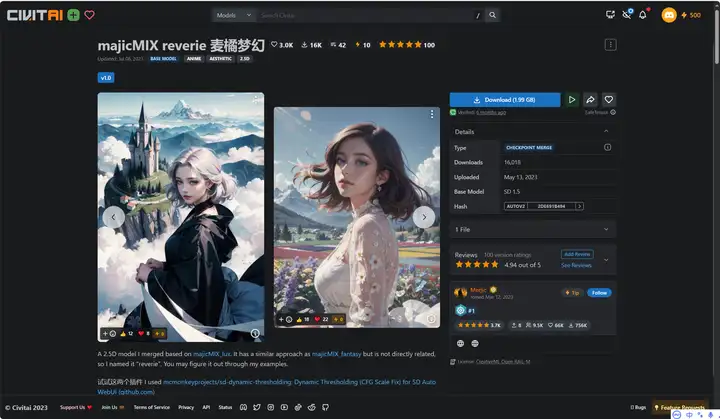This screenshot has width=720, height=419.
Task: Open the chat messages icon in header
Action: point(610,15)
